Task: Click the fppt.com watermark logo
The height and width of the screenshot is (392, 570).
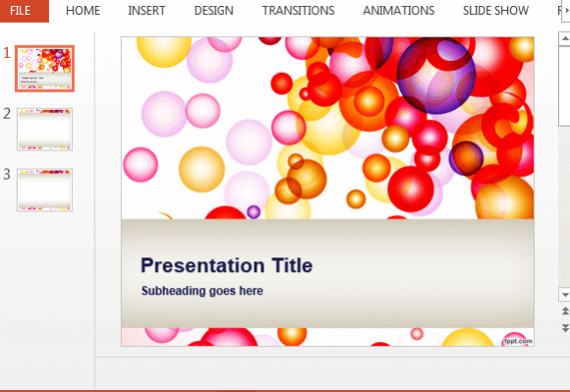Action: coord(518,341)
